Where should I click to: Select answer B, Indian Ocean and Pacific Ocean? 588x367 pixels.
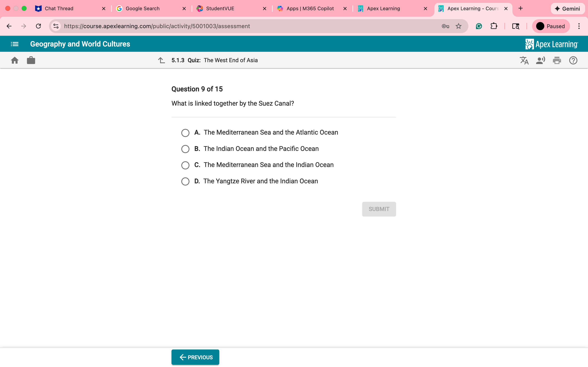[x=185, y=149]
